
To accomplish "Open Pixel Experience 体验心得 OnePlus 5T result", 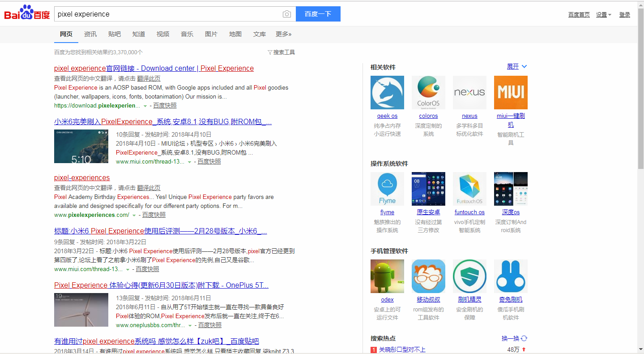I will point(161,285).
